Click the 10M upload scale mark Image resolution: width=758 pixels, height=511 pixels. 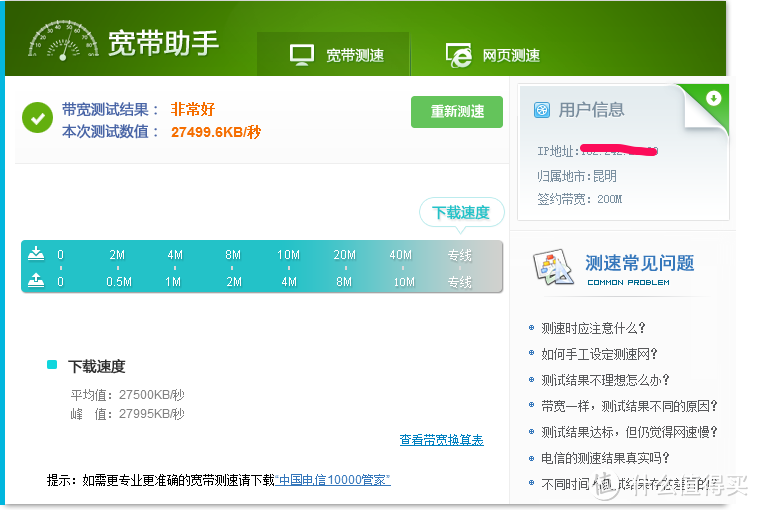coord(404,282)
